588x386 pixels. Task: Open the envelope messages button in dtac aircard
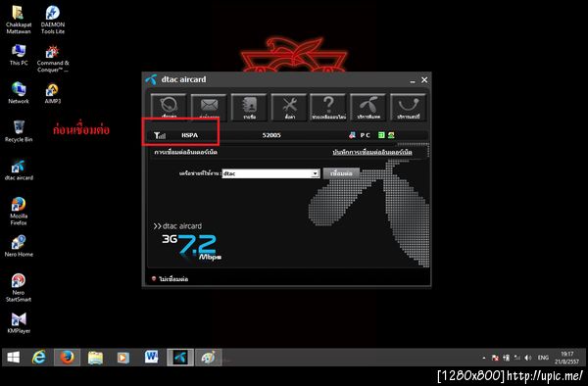point(209,107)
